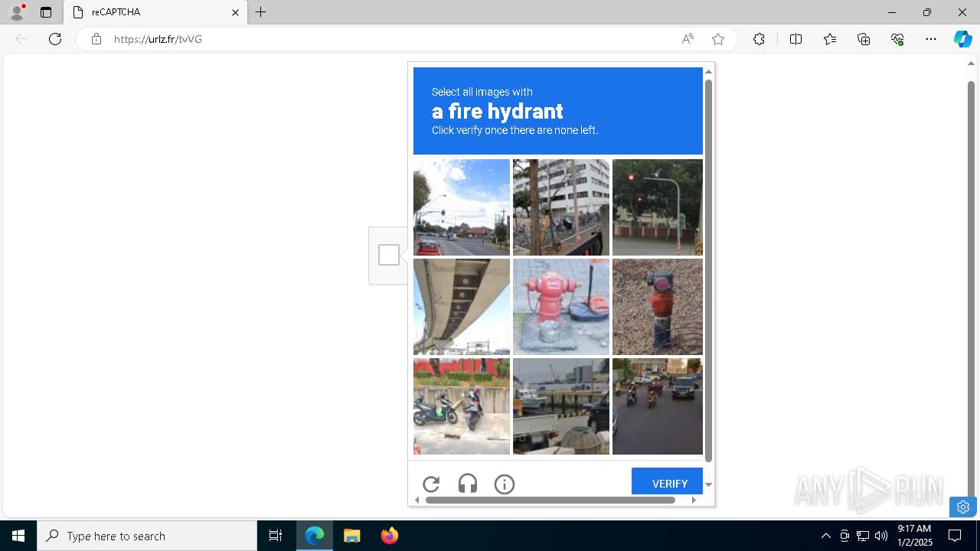
Task: Close the reCAPTCHA tab
Action: 235,12
